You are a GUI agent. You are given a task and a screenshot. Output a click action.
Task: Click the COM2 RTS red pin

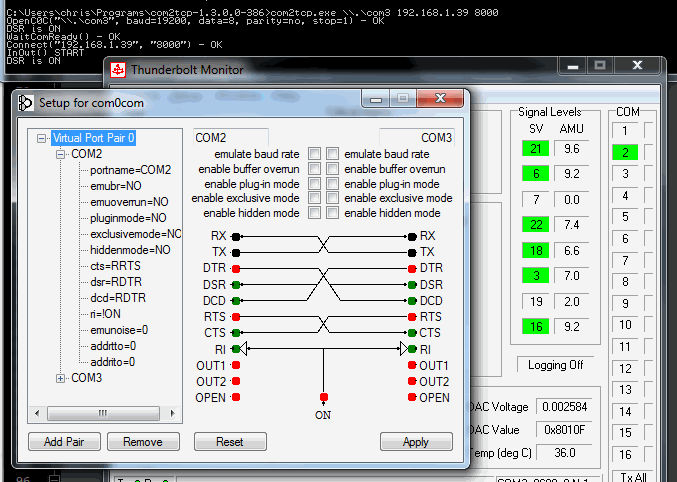[x=236, y=317]
